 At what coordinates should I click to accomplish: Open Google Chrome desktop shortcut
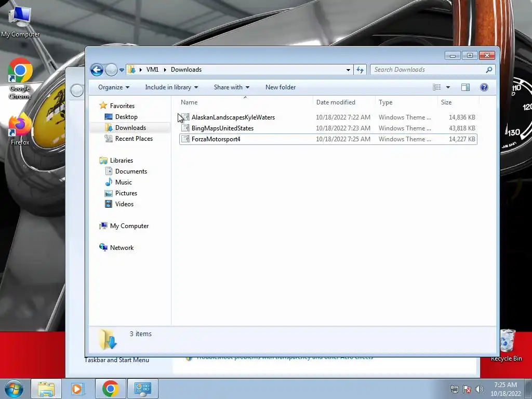(20, 79)
